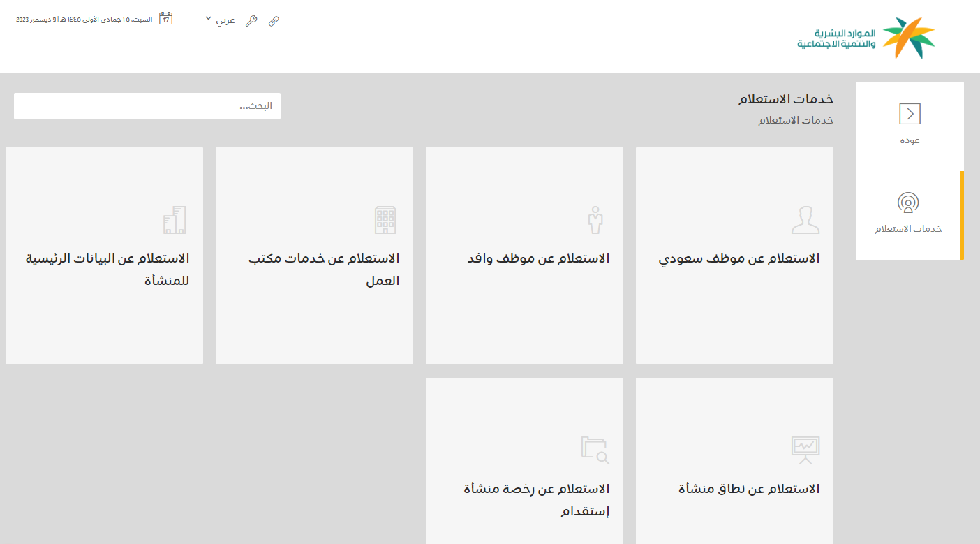Image resolution: width=980 pixels, height=544 pixels.
Task: Click the ministry logo الموارد البشرية
Action: pyautogui.click(x=866, y=38)
